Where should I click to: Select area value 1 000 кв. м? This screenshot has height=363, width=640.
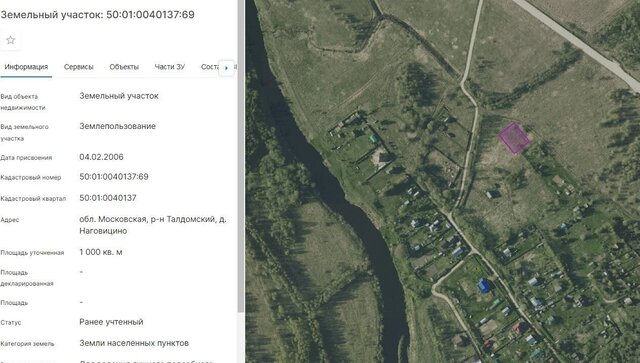(101, 252)
